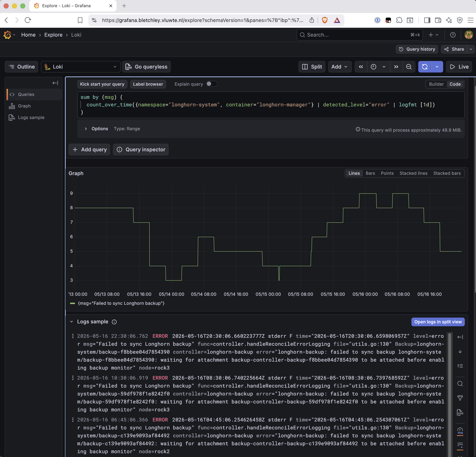This screenshot has width=476, height=457.
Task: Open the time picker dropdown
Action: pos(378,67)
